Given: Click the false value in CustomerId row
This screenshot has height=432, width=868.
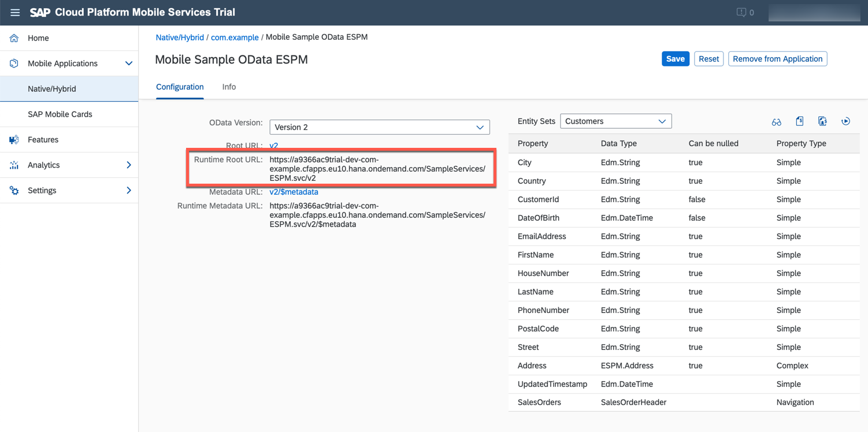Looking at the screenshot, I should pyautogui.click(x=697, y=200).
